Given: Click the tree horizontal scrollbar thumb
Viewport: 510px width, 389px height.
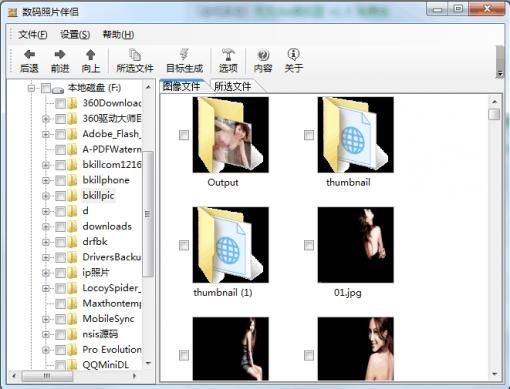Looking at the screenshot, I should [x=47, y=376].
